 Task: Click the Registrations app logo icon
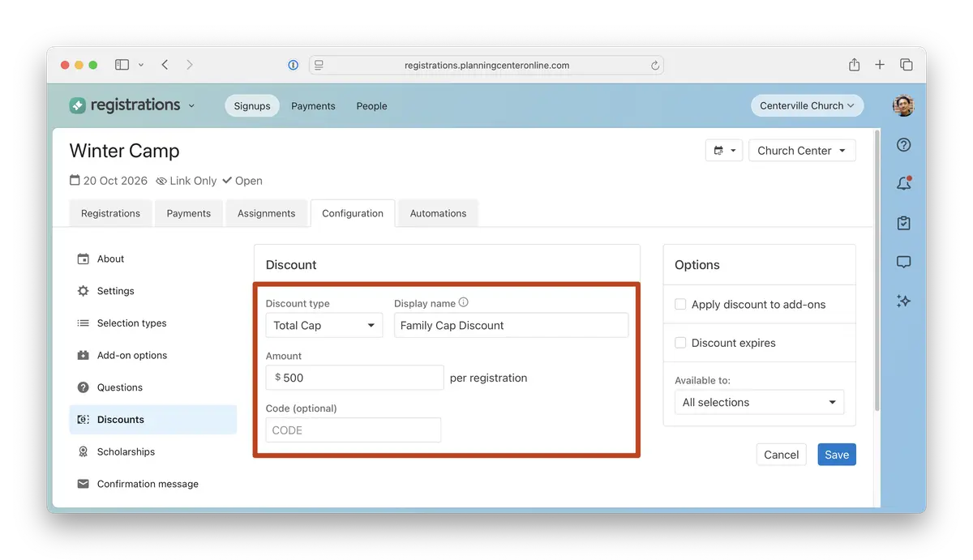click(77, 105)
